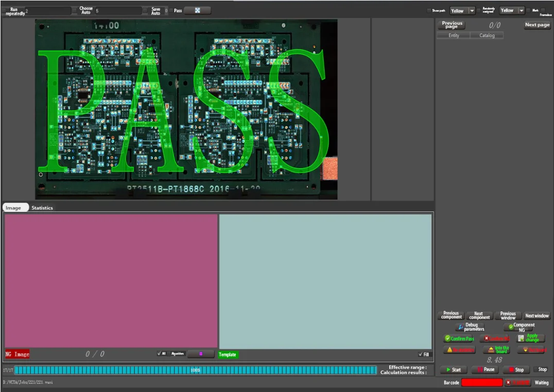Open the Randomly assigned Yellow dropdown
Image resolution: width=554 pixels, height=392 pixels.
click(521, 10)
